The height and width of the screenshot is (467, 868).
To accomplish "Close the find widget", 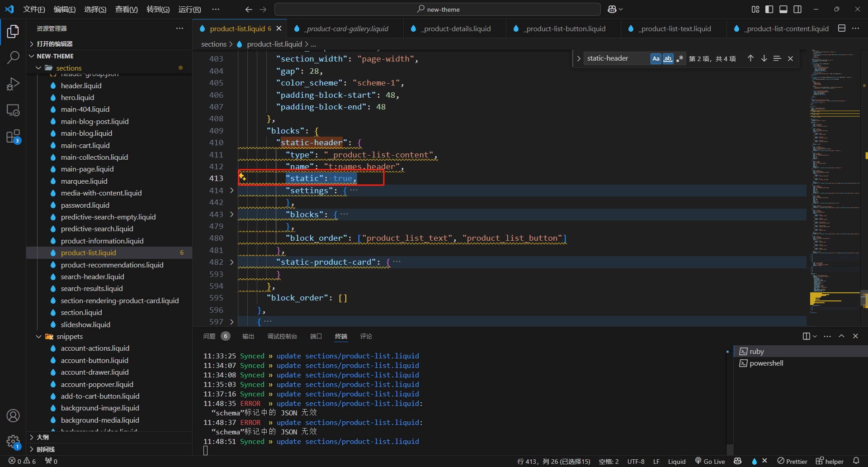I will pyautogui.click(x=790, y=58).
